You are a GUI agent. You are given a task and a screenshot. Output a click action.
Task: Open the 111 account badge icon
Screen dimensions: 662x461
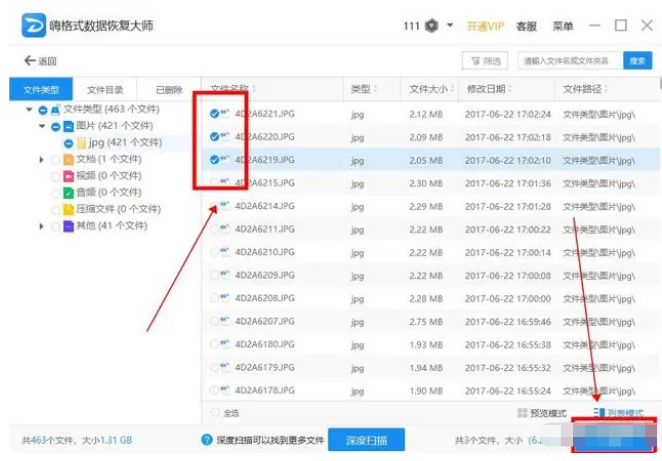(431, 26)
